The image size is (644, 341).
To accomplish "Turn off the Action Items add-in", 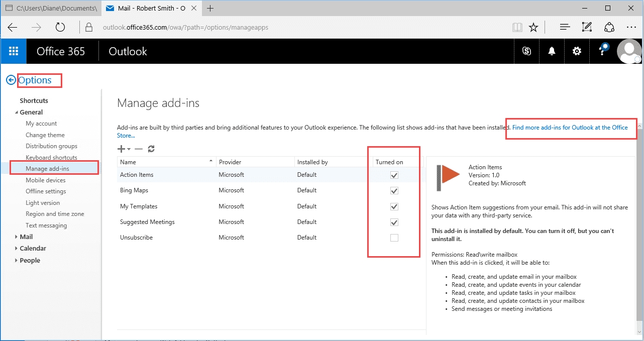I will [x=394, y=175].
